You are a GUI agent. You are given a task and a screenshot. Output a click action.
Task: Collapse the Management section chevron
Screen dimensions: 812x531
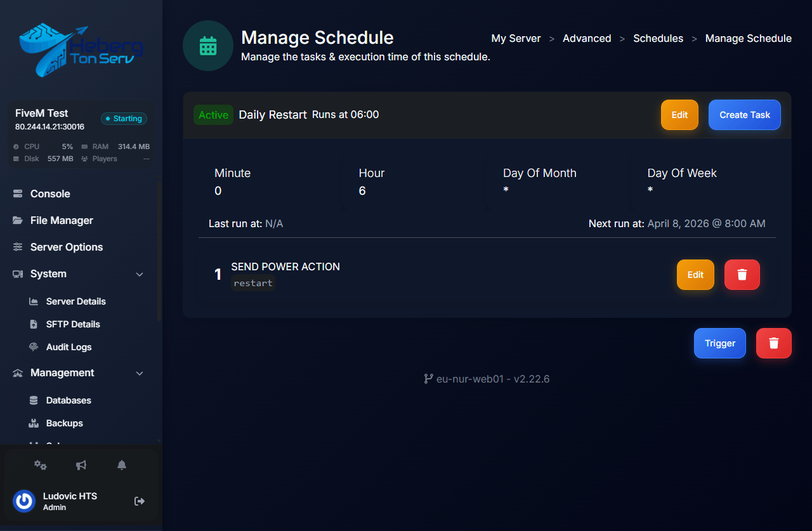click(140, 373)
